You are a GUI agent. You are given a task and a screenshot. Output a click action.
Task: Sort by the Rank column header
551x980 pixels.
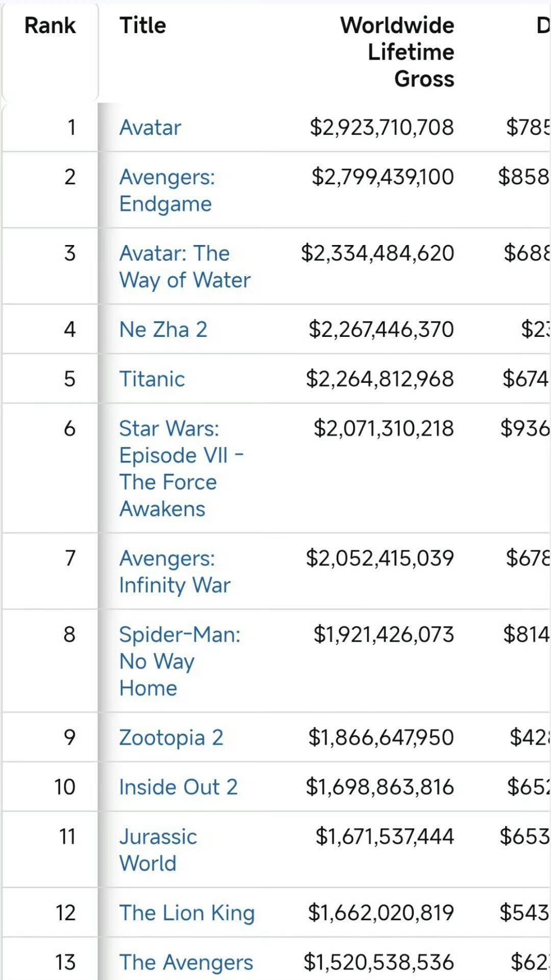coord(50,26)
